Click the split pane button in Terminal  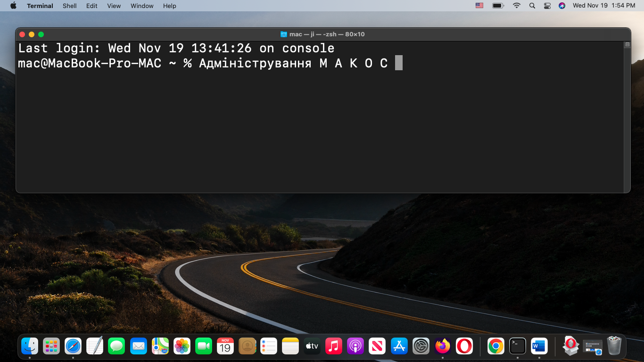coord(627,45)
